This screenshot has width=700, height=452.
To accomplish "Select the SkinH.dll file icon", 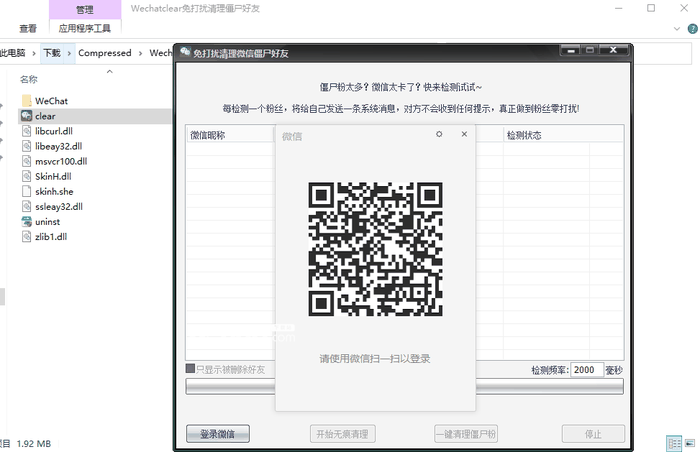I will pyautogui.click(x=27, y=176).
